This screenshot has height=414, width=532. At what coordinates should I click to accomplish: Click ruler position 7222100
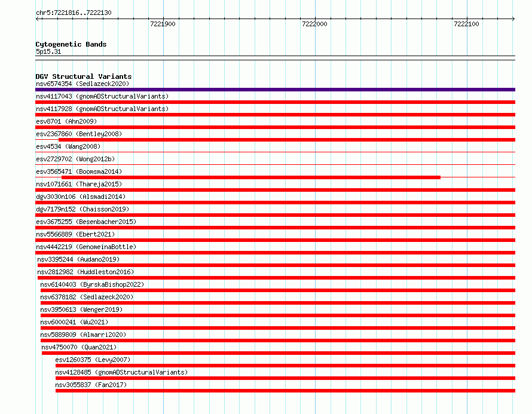click(466, 24)
